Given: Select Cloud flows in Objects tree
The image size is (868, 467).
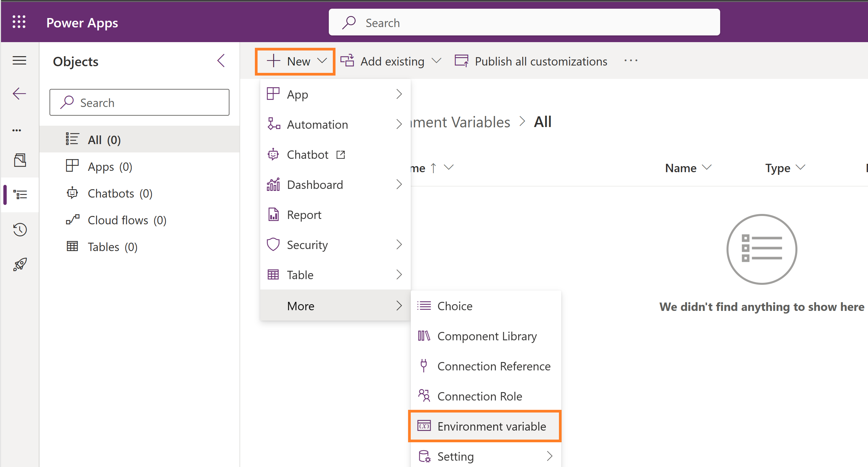Looking at the screenshot, I should [x=127, y=220].
